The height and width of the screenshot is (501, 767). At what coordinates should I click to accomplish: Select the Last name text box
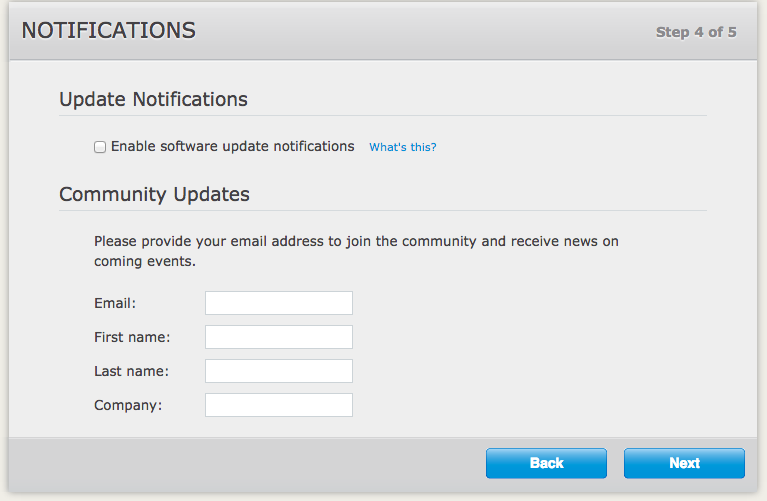279,371
